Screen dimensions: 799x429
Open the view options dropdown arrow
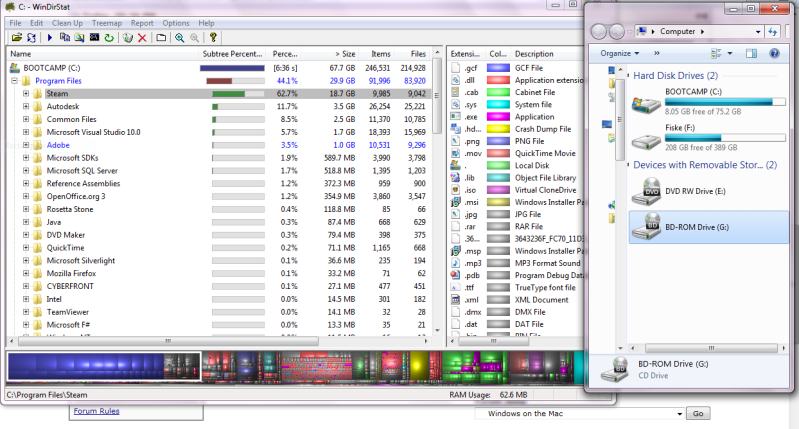[x=730, y=53]
